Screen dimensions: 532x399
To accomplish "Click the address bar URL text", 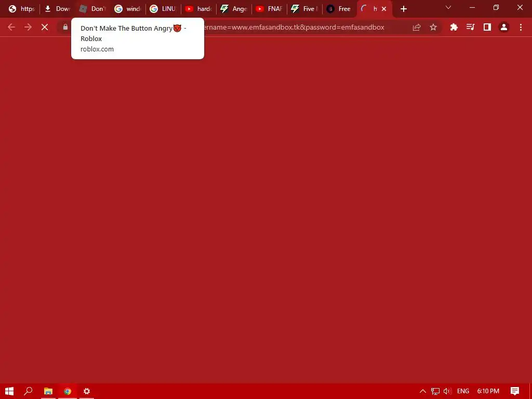I will pos(294,27).
